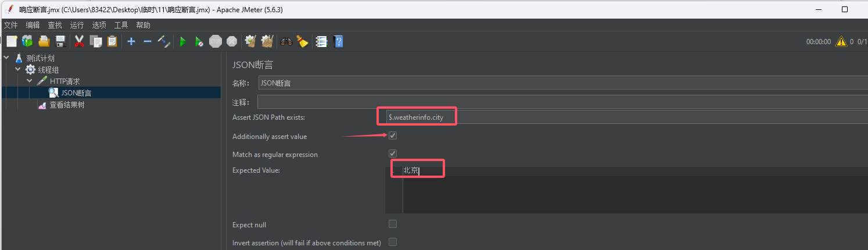The height and width of the screenshot is (250, 868).
Task: Collapse the 线程组 tree node
Action: tap(18, 70)
